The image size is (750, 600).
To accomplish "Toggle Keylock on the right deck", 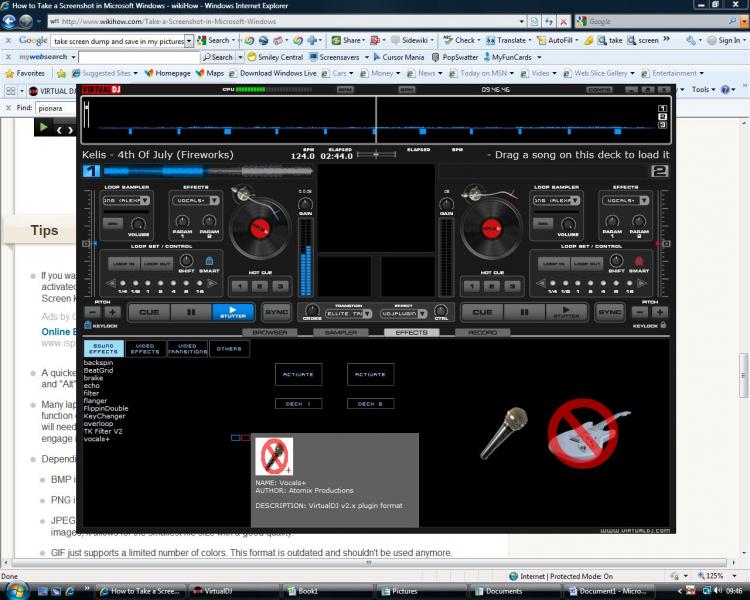I will pyautogui.click(x=665, y=325).
